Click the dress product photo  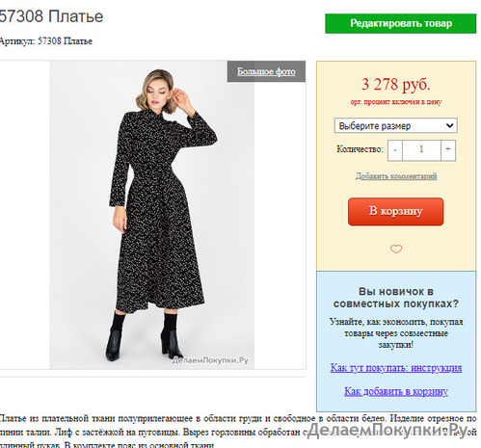point(151,215)
